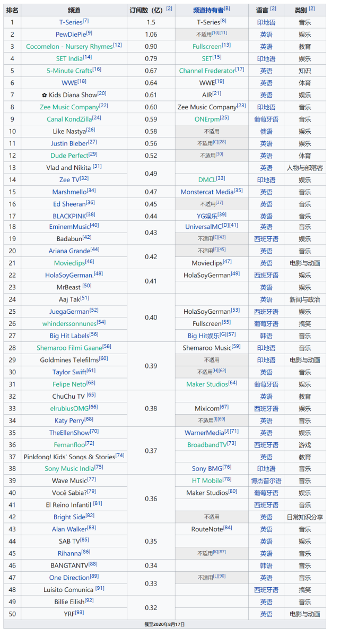The height and width of the screenshot is (644, 340).
Task: Select the Billie Eilish channel name
Action: pos(69,602)
